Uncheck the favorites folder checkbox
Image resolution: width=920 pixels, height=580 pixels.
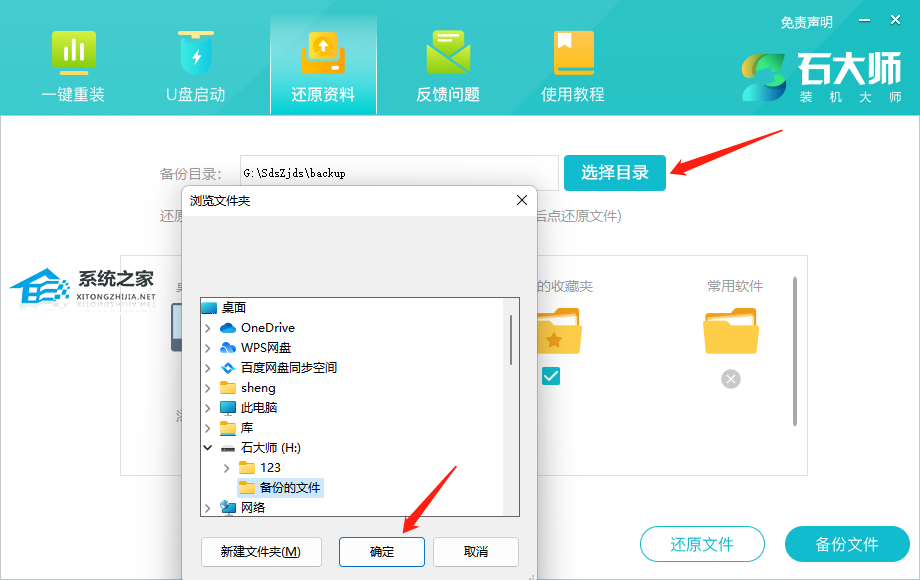(x=551, y=376)
